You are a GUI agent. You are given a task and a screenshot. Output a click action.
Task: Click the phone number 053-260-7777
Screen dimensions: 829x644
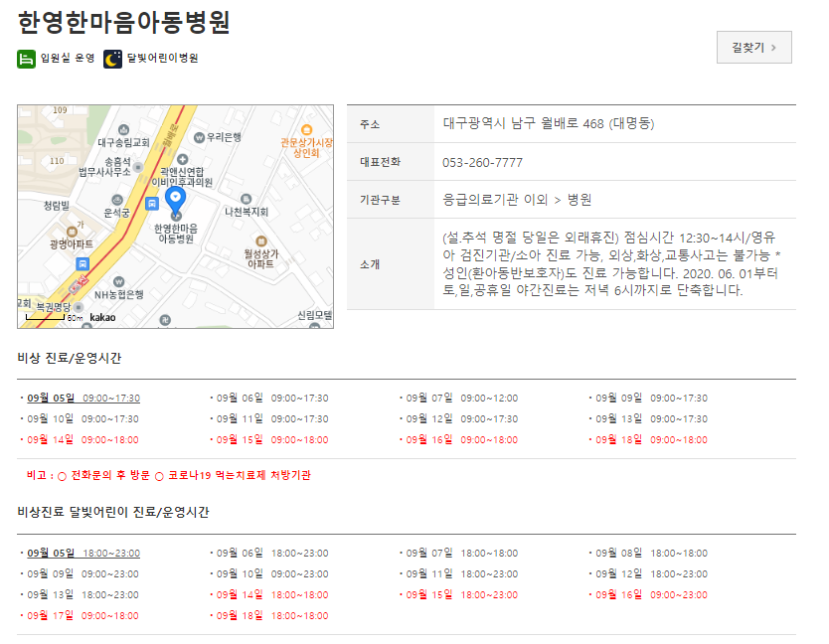click(x=482, y=162)
